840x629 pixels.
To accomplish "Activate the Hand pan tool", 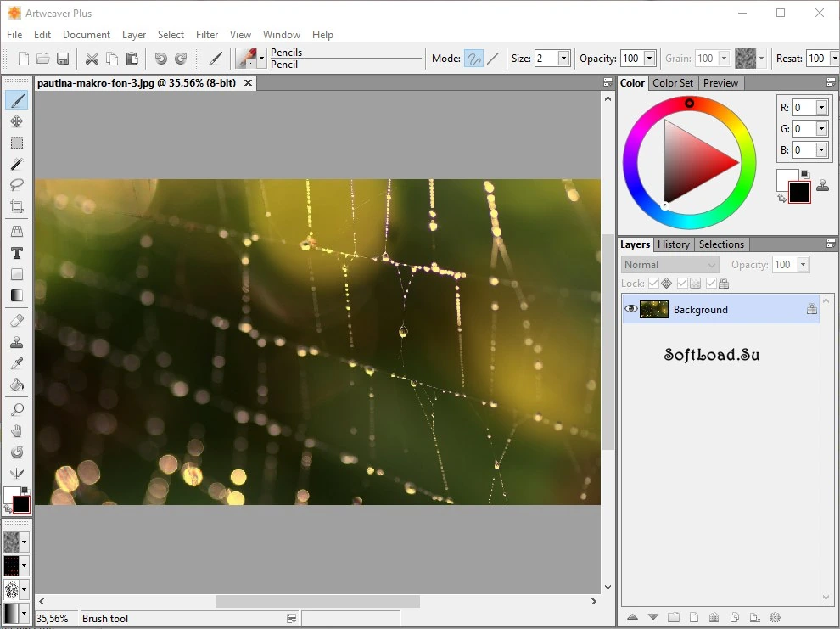I will pyautogui.click(x=17, y=431).
